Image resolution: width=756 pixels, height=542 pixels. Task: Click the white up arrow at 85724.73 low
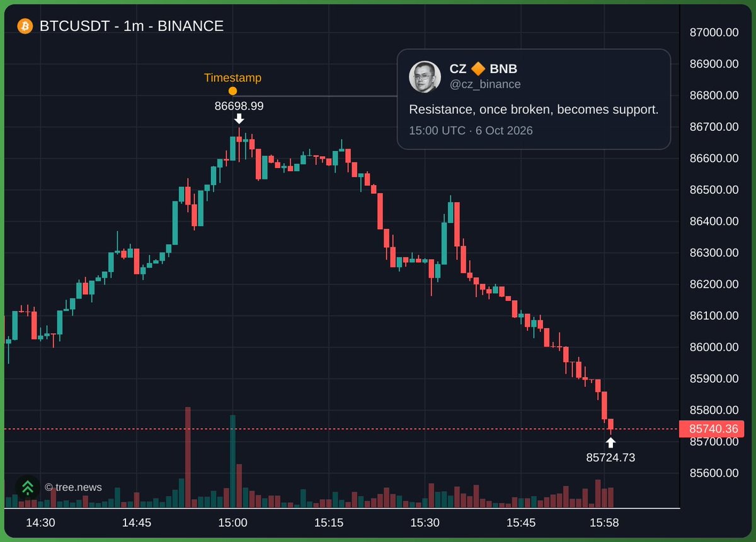610,442
